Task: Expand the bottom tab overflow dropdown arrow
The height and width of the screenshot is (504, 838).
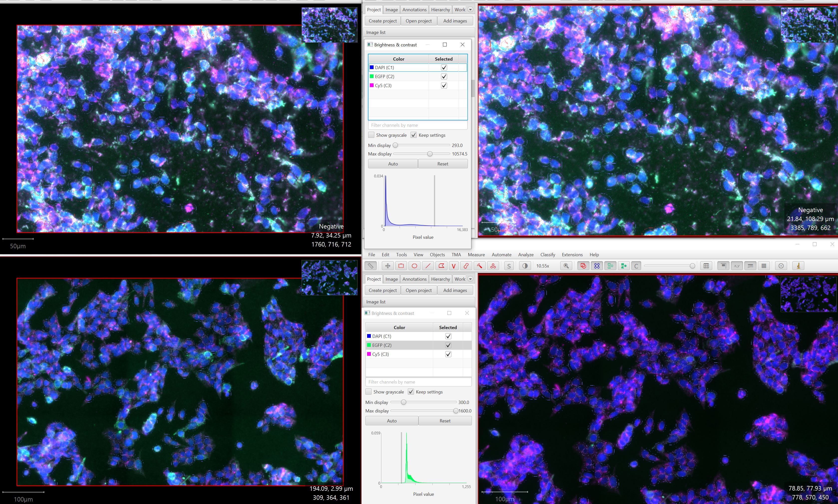Action: (470, 279)
